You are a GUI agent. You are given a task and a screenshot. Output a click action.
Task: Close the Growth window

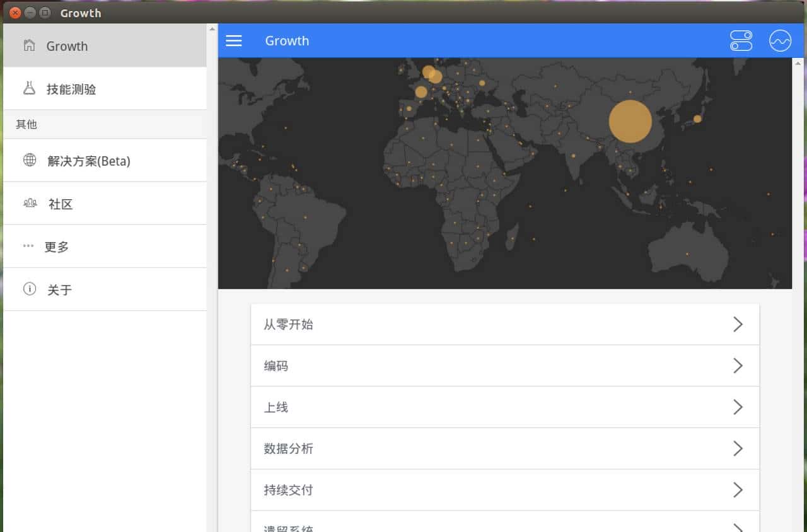click(15, 13)
